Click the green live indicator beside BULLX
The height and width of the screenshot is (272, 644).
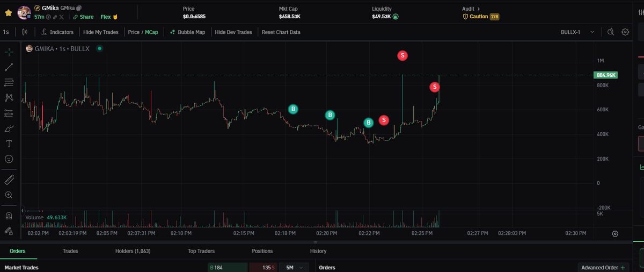point(99,48)
